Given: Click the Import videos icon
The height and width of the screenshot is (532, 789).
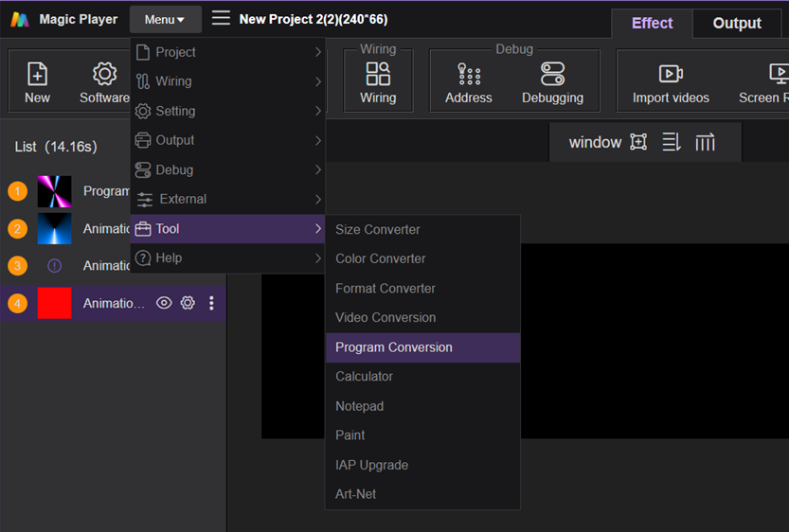Looking at the screenshot, I should point(671,74).
